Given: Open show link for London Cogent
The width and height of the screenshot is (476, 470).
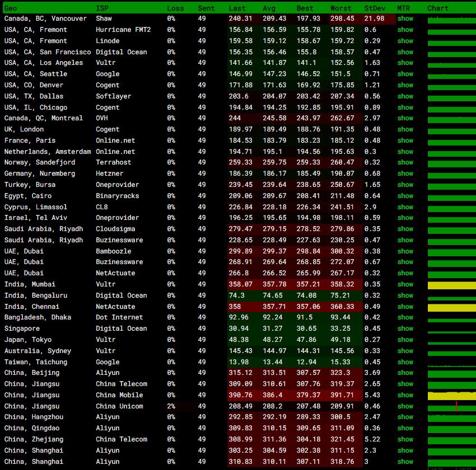Looking at the screenshot, I should 405,129.
